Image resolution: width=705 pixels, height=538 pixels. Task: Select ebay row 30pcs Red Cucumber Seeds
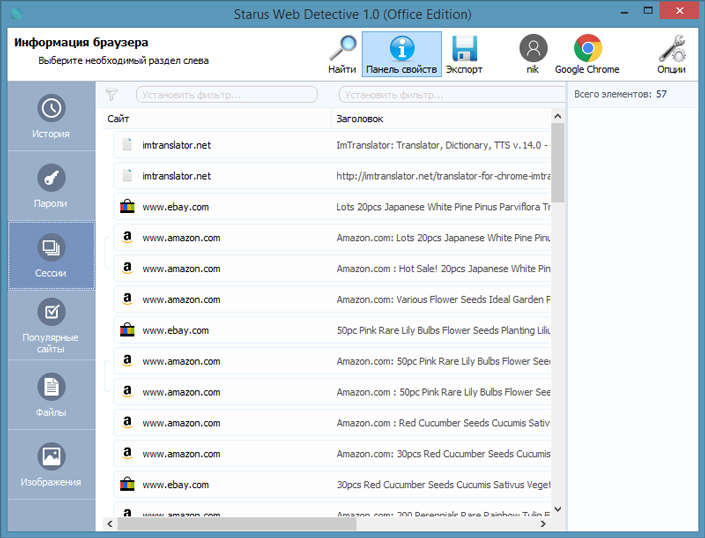[x=332, y=485]
